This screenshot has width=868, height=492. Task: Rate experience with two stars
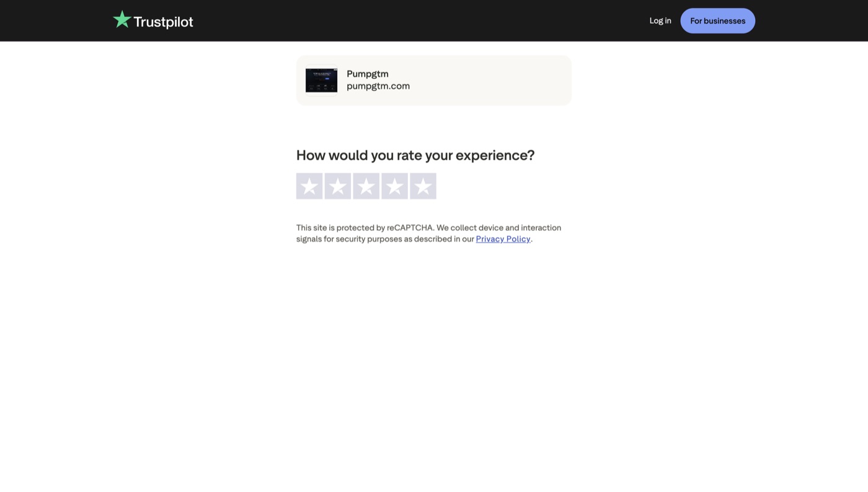tap(338, 186)
